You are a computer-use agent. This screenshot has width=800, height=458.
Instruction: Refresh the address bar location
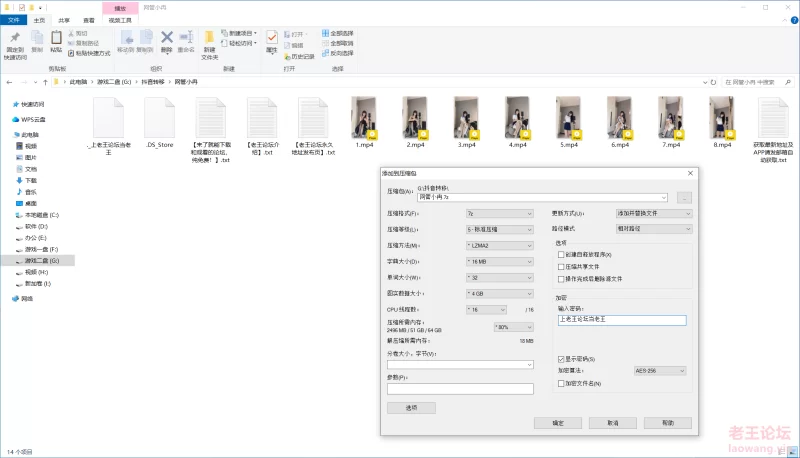coord(713,82)
